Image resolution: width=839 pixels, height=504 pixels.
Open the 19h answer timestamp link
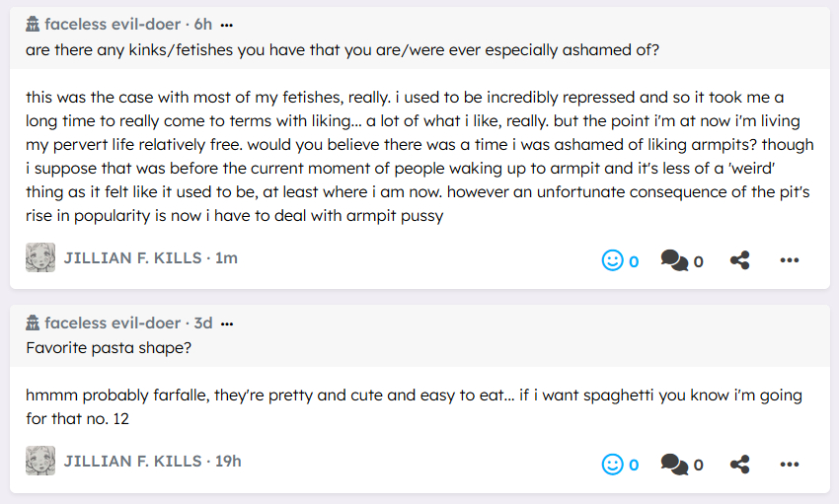pos(228,462)
